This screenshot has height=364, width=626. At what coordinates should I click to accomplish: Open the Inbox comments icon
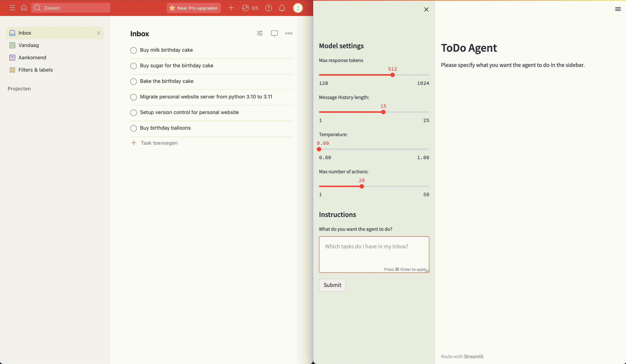click(274, 33)
